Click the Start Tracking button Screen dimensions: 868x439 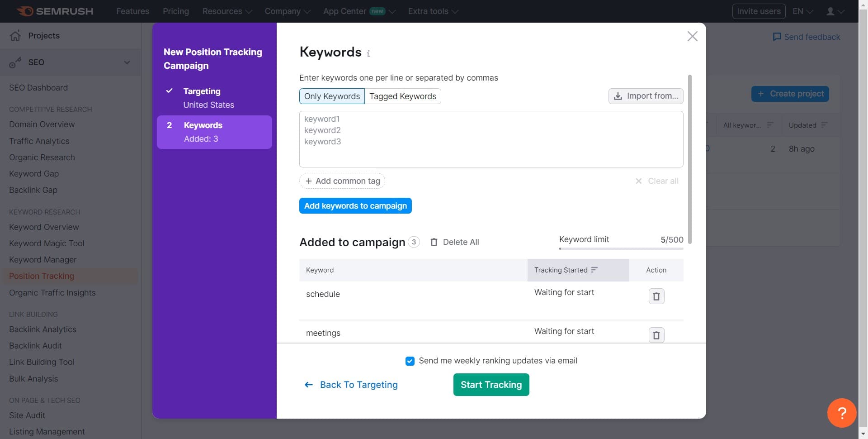[491, 384]
